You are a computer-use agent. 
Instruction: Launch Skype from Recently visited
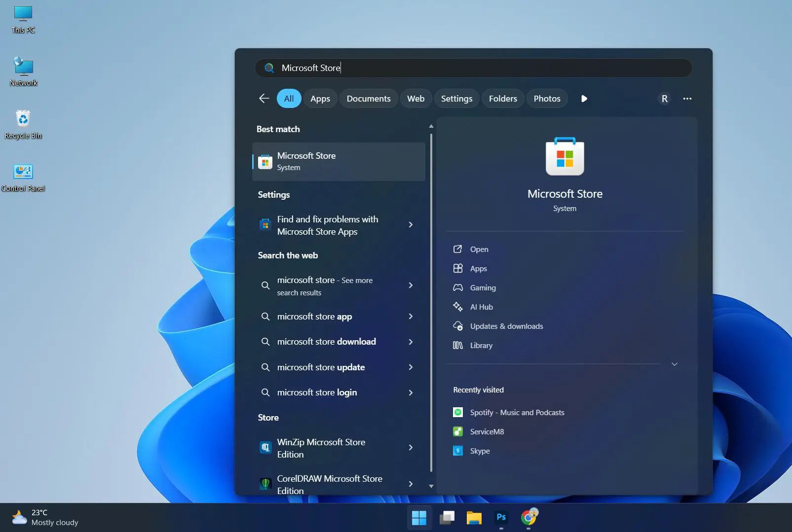pyautogui.click(x=479, y=451)
